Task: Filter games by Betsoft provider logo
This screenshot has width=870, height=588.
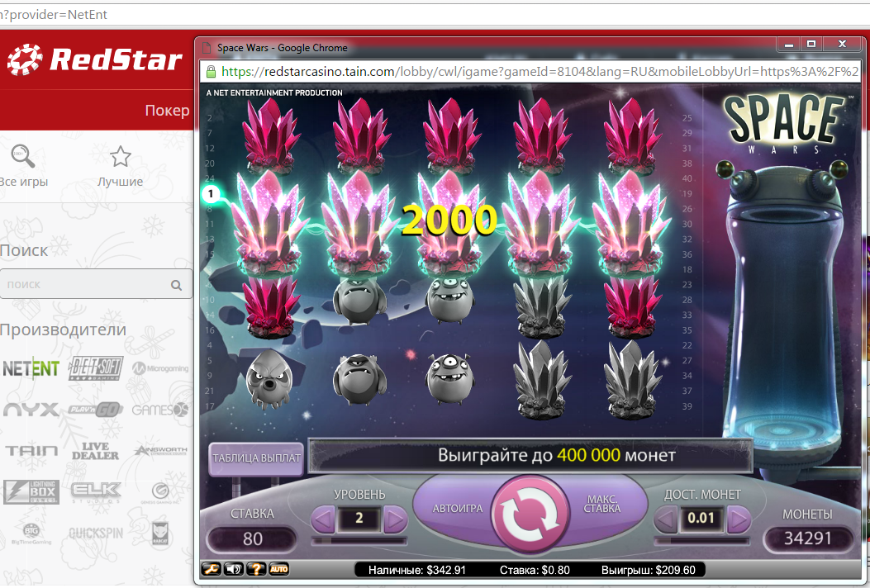Action: coord(96,368)
